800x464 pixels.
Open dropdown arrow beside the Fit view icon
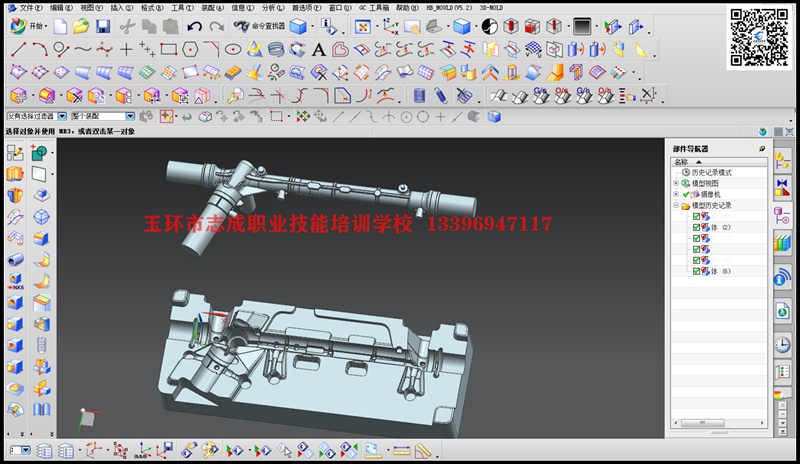coord(377,27)
